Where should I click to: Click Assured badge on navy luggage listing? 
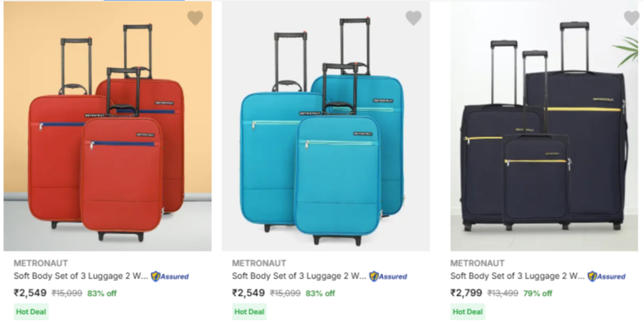click(x=606, y=277)
